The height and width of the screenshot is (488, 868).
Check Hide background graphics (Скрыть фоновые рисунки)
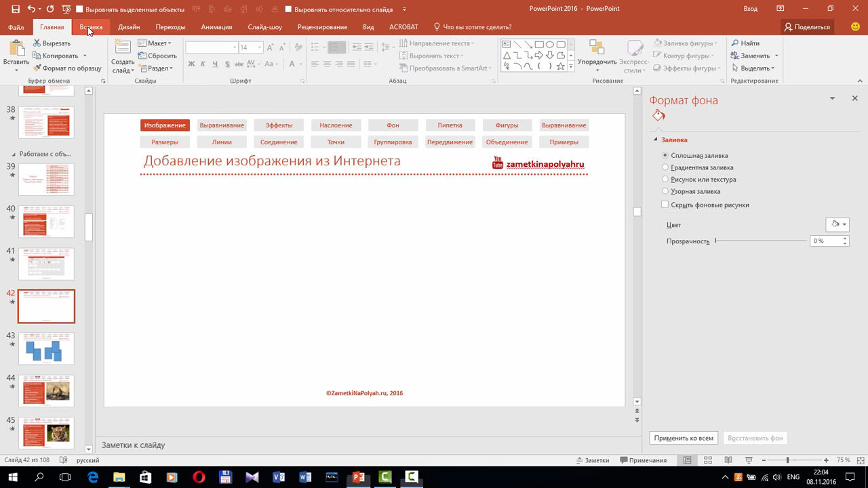click(665, 205)
